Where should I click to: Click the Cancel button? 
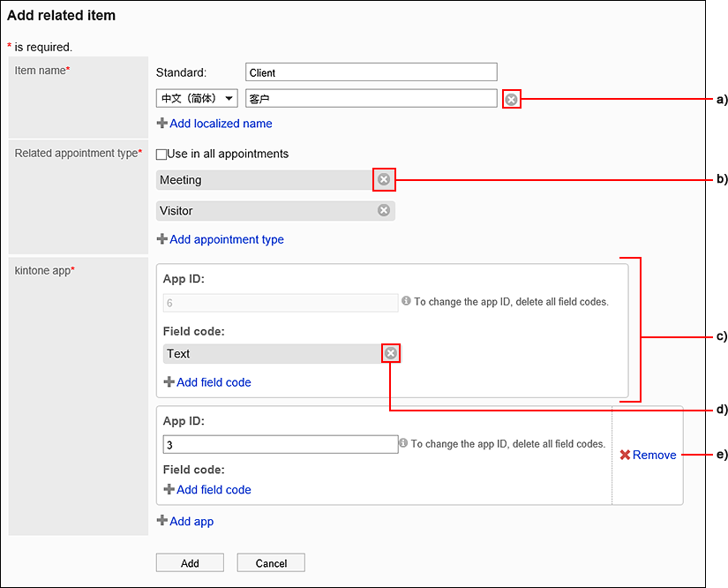pyautogui.click(x=271, y=563)
